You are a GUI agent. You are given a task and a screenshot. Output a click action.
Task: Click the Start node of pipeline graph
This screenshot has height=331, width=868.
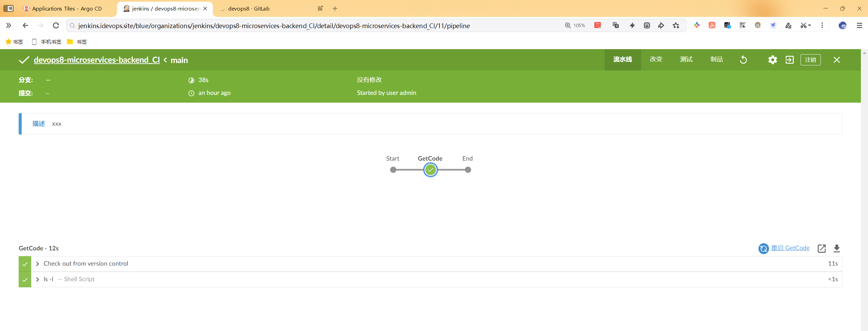[x=393, y=170]
